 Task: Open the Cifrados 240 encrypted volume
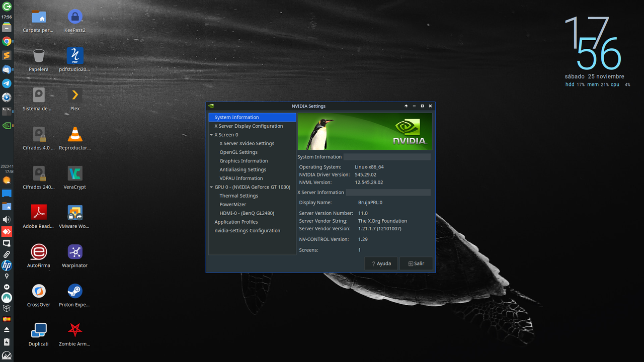point(39,173)
